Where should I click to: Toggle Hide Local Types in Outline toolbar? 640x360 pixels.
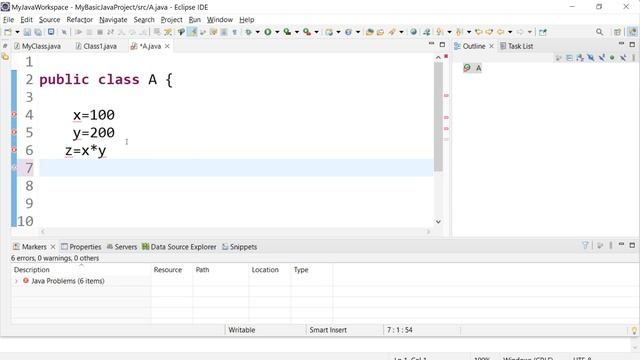click(623, 58)
